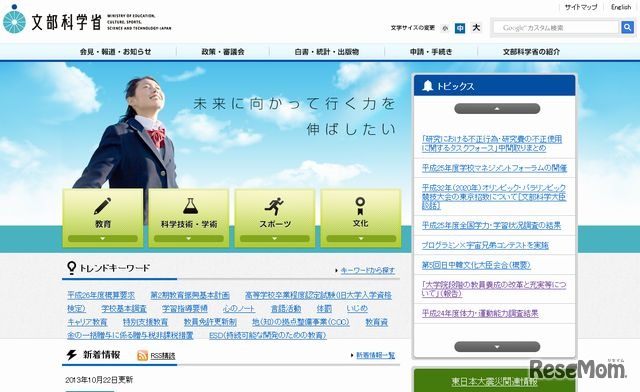Expand the 文化 tile dropdown bar
The width and height of the screenshot is (640, 392).
[361, 238]
